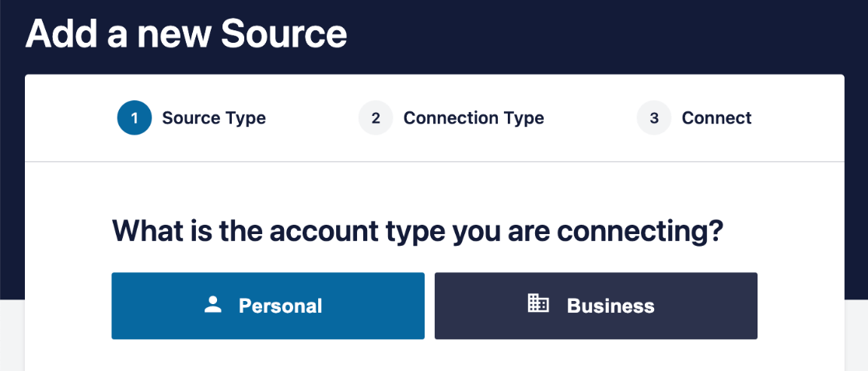Click the step 1 number circle
This screenshot has height=371, width=868.
tap(135, 118)
